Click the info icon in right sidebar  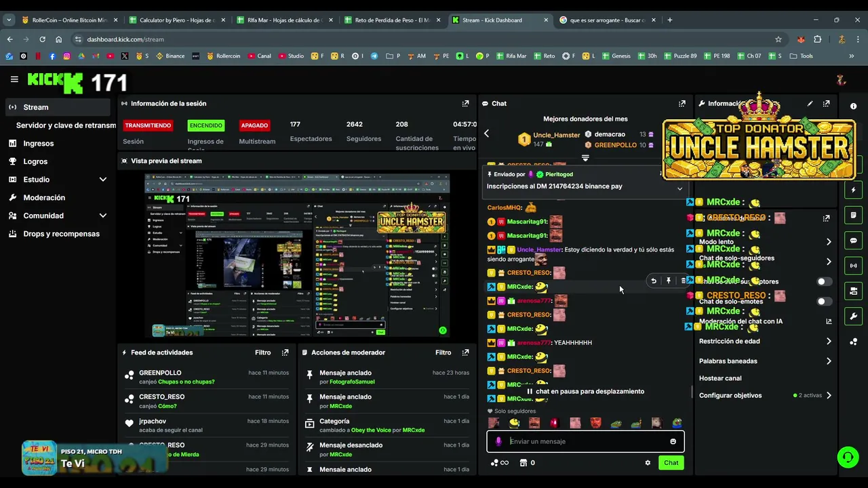click(x=853, y=106)
